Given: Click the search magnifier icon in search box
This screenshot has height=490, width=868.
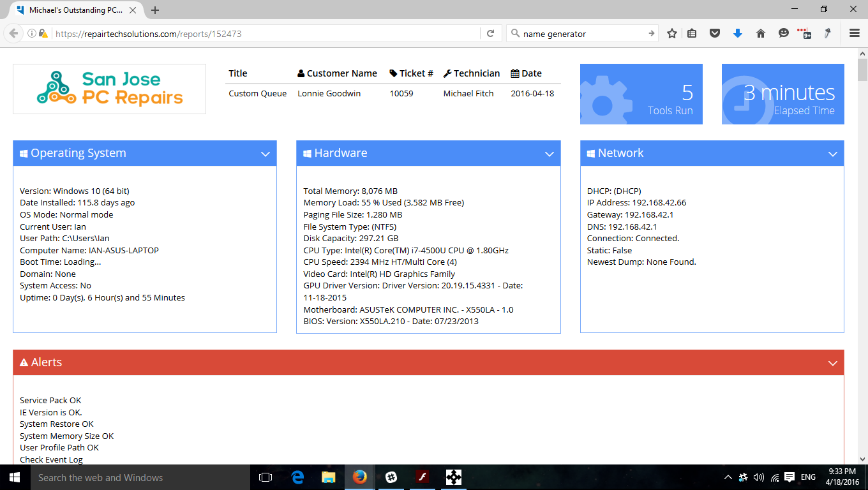Looking at the screenshot, I should tap(514, 34).
